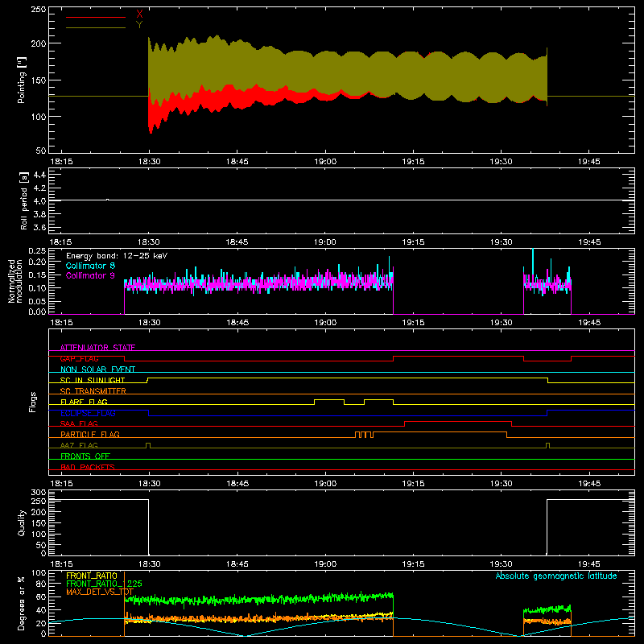Click the SAA_FLAG label
Viewport: 644px width, 644px height.
79,423
